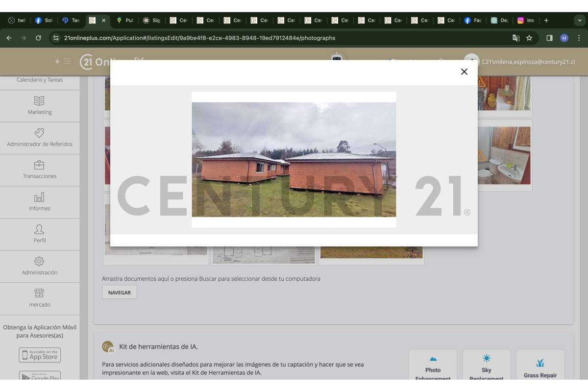588x392 pixels.
Task: Click the Photo Enhancement mountain icon
Action: (433, 359)
